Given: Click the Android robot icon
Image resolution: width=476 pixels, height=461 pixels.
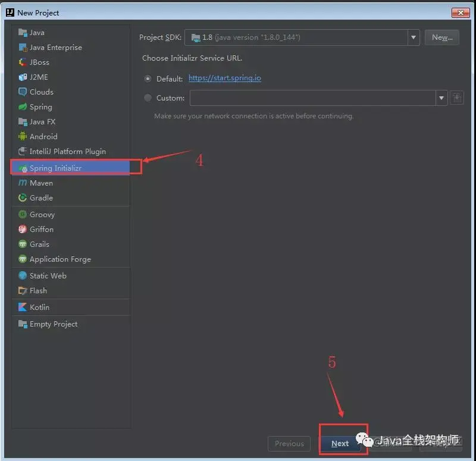Looking at the screenshot, I should pos(23,136).
